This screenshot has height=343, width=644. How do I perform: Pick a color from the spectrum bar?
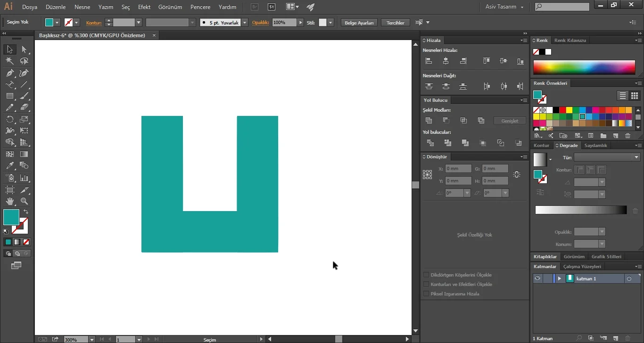584,67
